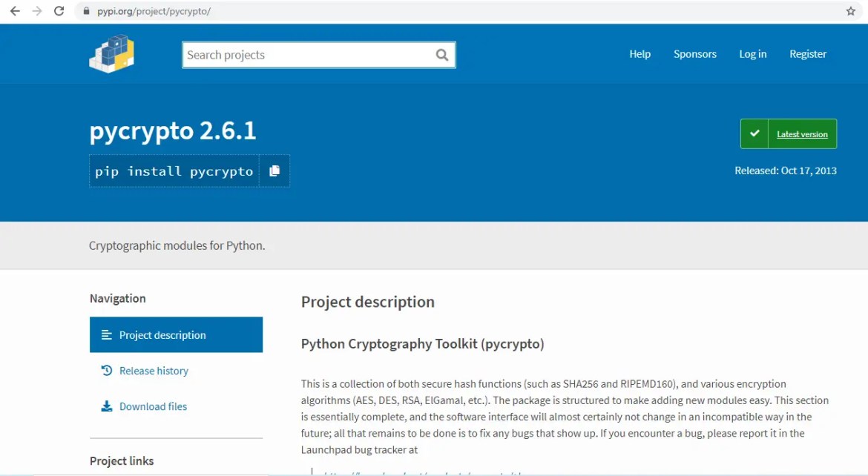
Task: Open the Register page
Action: point(808,53)
